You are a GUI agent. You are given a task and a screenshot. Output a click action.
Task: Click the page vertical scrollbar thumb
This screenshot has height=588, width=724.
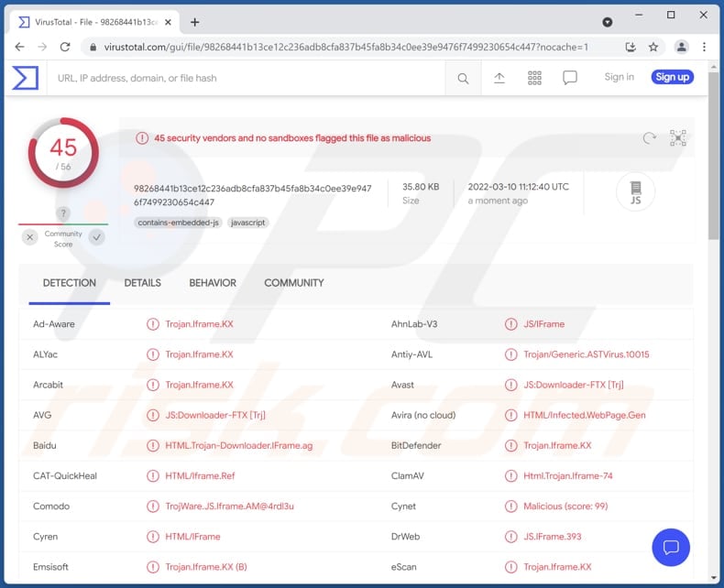coord(714,157)
